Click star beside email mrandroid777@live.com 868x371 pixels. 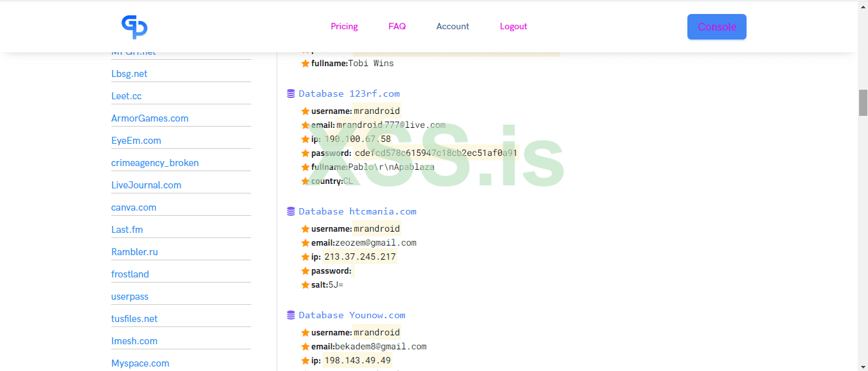(305, 125)
